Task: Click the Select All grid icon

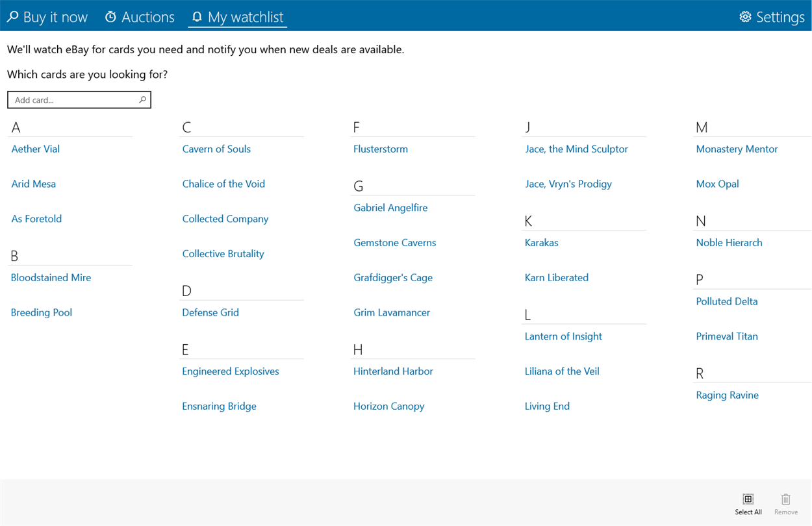Action: [748, 499]
